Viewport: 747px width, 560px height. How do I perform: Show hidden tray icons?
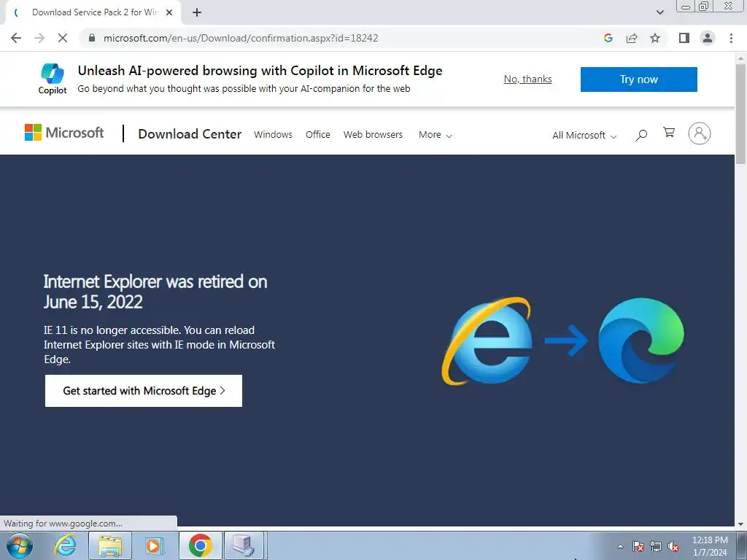point(620,546)
